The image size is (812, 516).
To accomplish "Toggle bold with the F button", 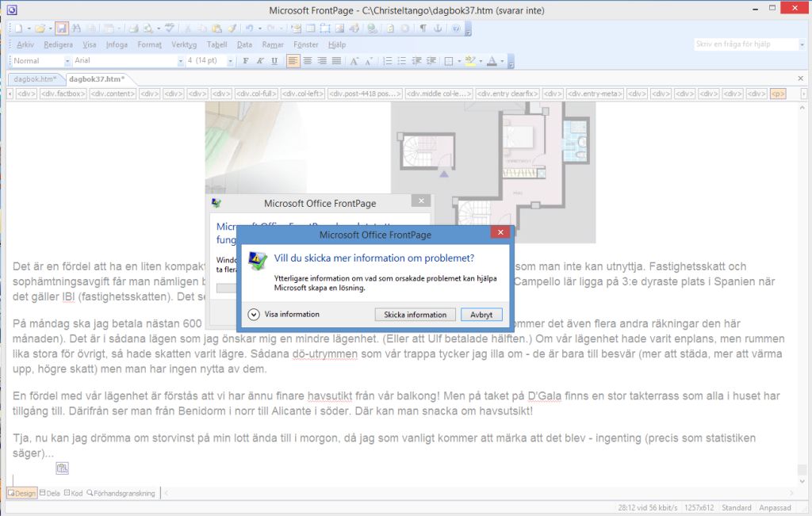I will point(246,60).
